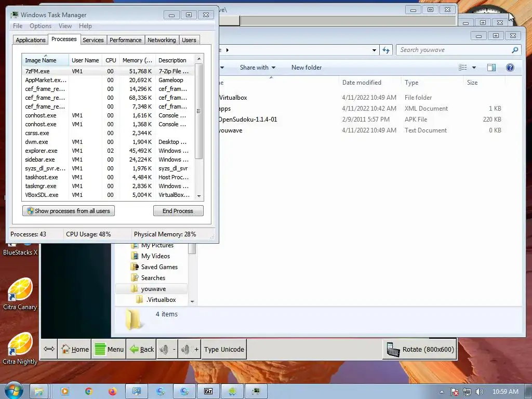Select the AppMarket.ex... process row

(108, 80)
